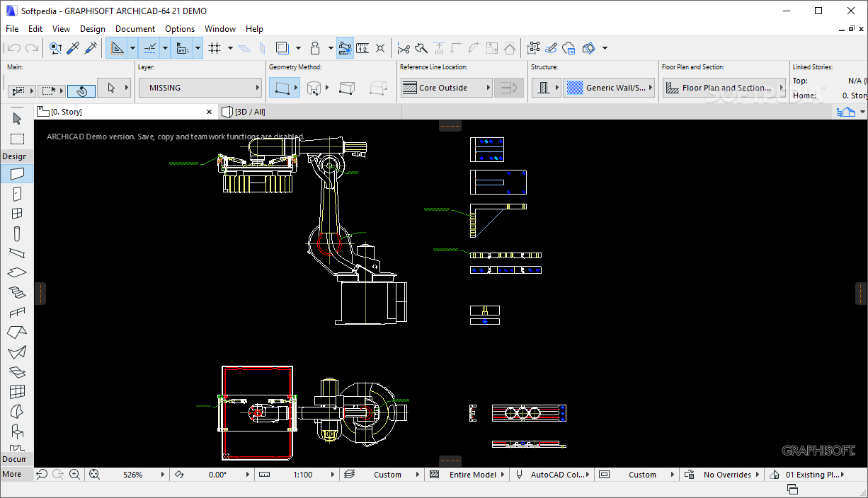The width and height of the screenshot is (868, 498).
Task: Pick up parameters with the eyedropper
Action: coord(73,48)
